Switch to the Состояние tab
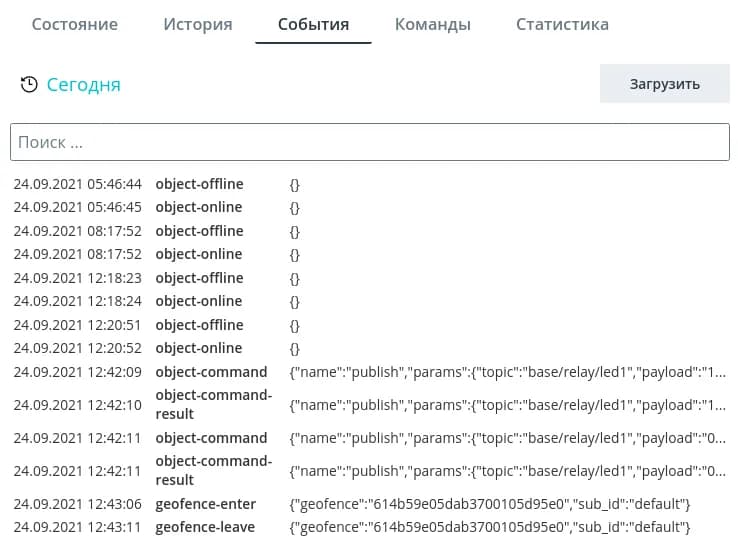 pyautogui.click(x=74, y=24)
